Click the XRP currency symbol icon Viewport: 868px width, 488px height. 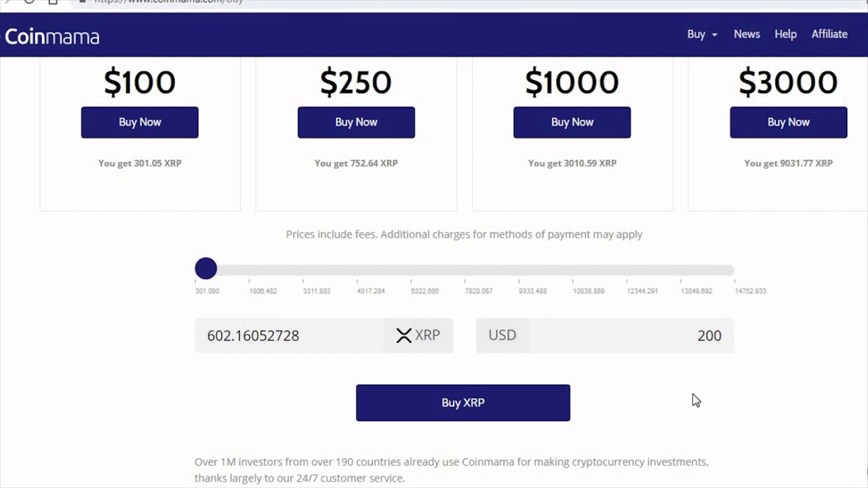click(x=404, y=335)
